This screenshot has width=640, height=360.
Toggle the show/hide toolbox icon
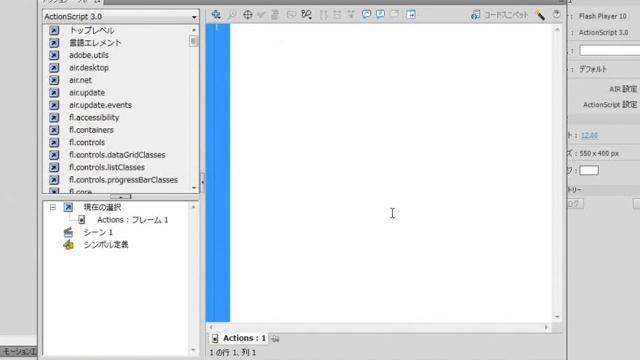(411, 15)
